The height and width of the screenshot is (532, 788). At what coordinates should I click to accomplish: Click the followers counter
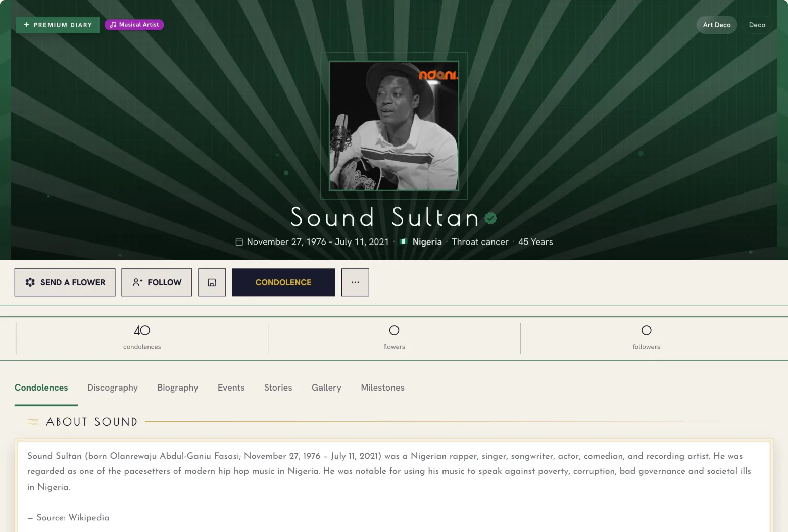(x=647, y=338)
